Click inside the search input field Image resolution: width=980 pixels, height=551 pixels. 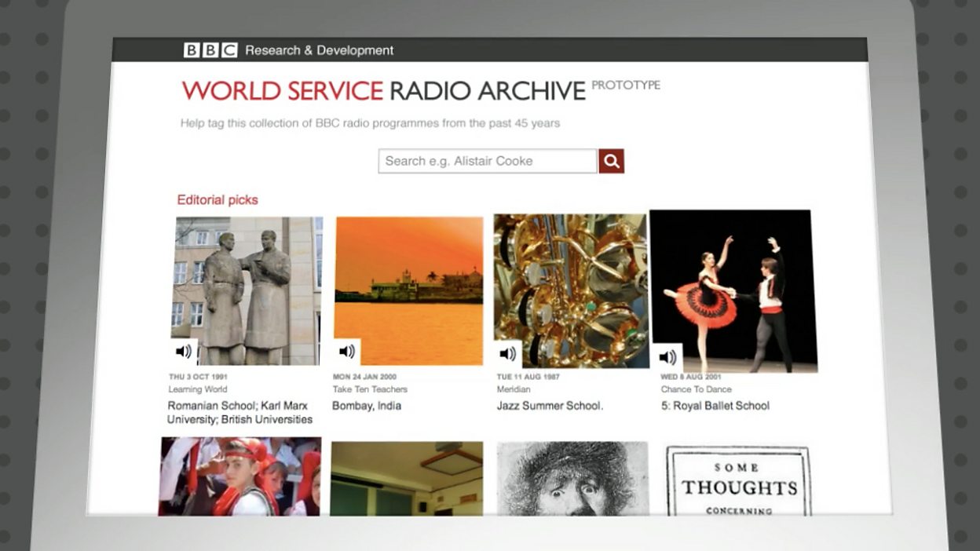(479, 160)
